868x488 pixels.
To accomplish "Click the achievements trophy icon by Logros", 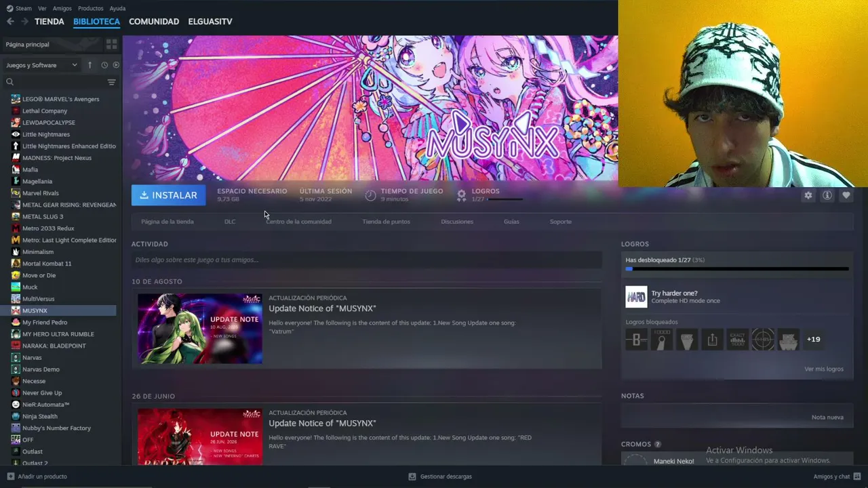I will (x=462, y=195).
